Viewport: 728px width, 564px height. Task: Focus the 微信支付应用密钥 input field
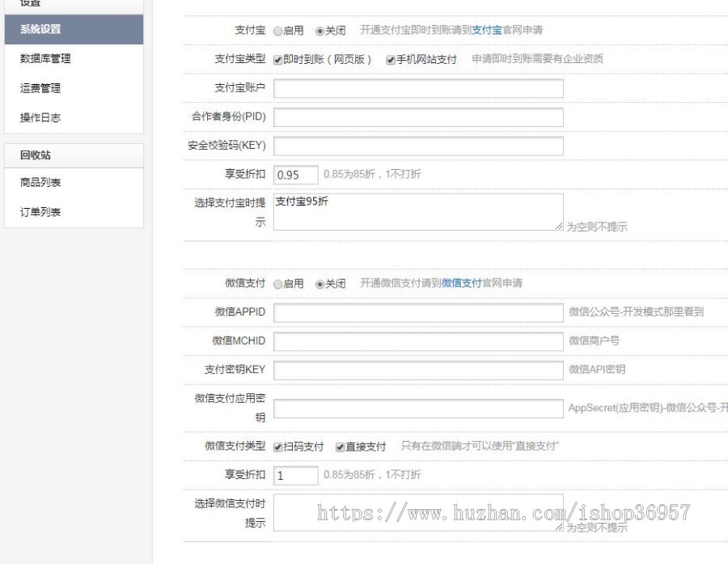tap(418, 409)
